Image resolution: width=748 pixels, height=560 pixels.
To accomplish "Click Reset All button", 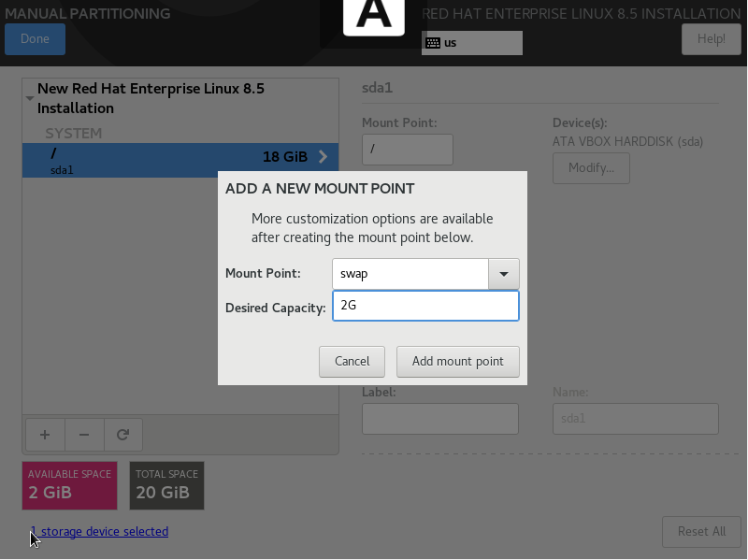I will (x=701, y=531).
